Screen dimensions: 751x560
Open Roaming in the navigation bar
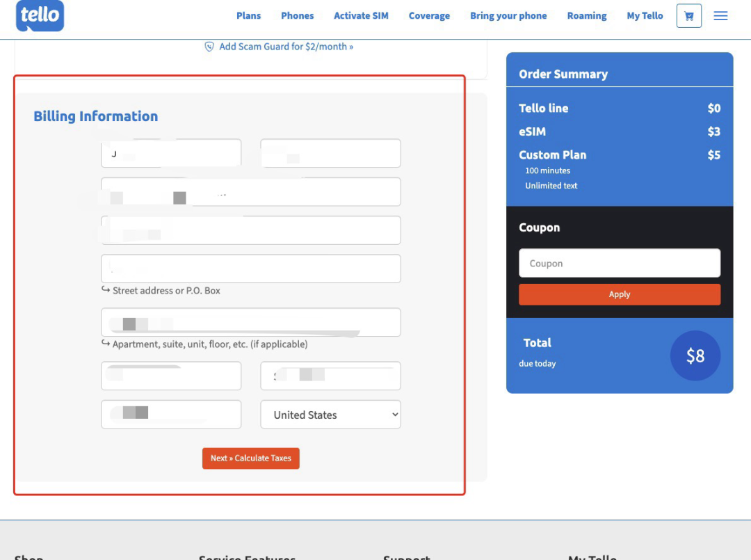click(x=587, y=16)
